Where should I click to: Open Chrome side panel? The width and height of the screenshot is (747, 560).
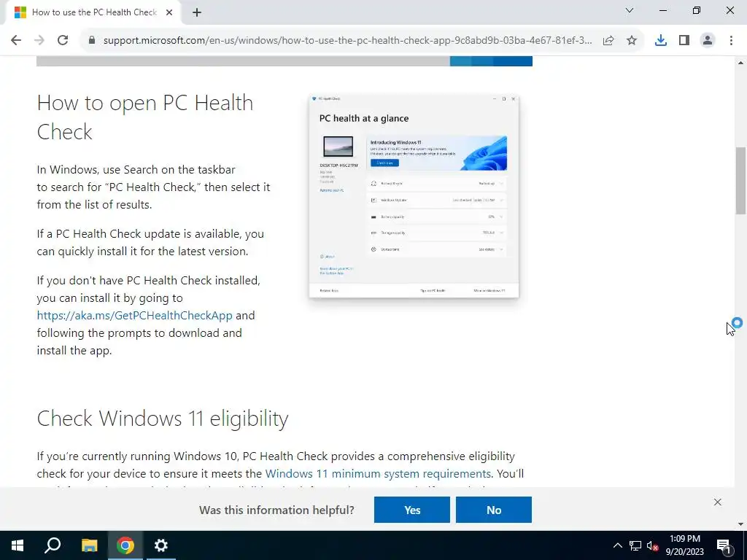tap(684, 41)
